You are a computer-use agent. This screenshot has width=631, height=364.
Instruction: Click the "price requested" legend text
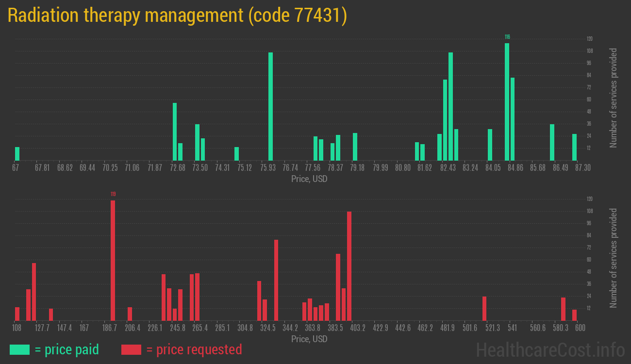(x=194, y=349)
